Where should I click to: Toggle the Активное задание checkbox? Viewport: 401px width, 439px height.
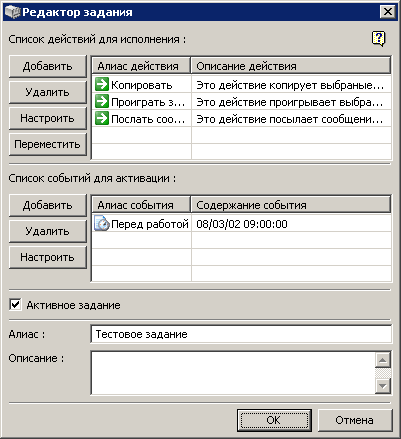pyautogui.click(x=15, y=305)
